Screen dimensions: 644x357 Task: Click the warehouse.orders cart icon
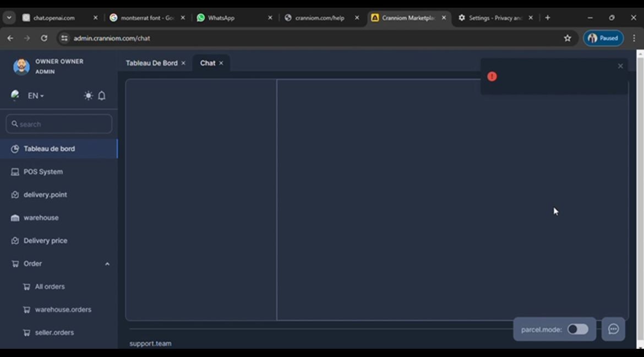(26, 310)
